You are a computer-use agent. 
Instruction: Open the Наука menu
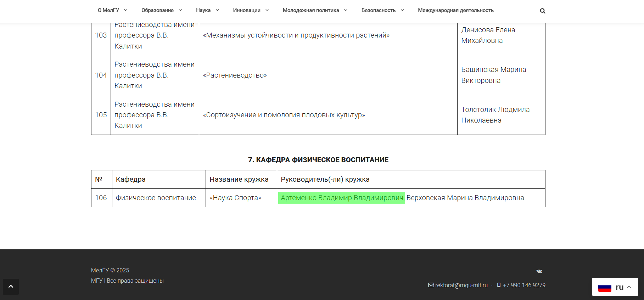pyautogui.click(x=203, y=10)
